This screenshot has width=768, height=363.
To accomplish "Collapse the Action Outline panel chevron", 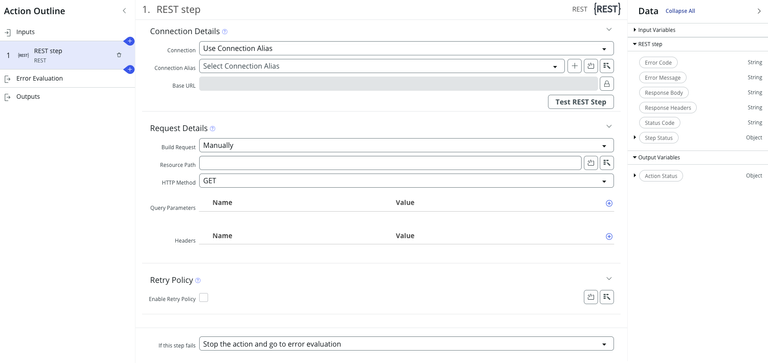I will pyautogui.click(x=124, y=11).
